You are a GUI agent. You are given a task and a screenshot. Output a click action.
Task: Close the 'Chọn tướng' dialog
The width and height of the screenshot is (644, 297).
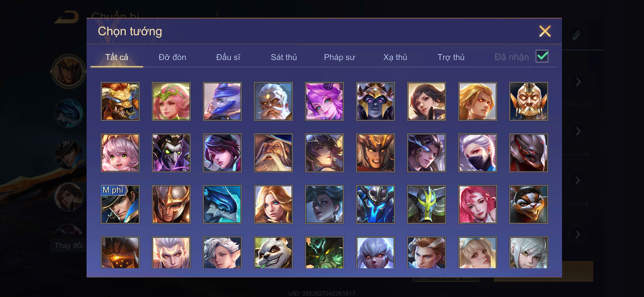(545, 31)
